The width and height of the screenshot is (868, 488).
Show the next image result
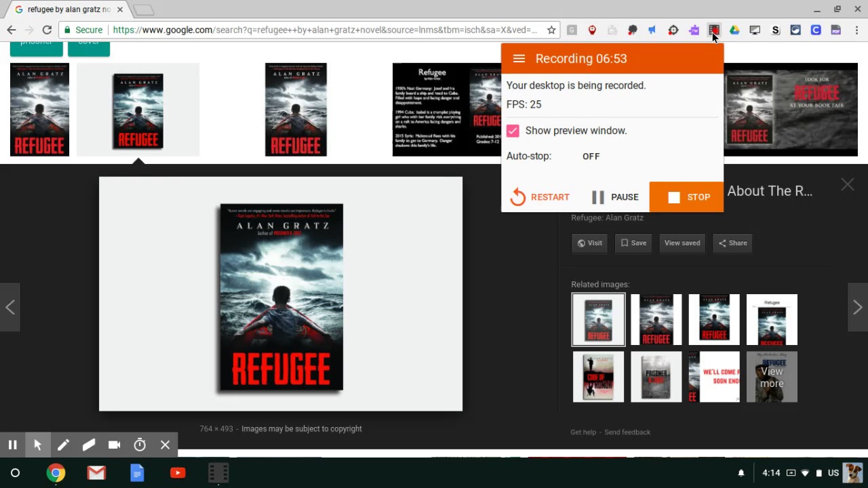coord(858,307)
